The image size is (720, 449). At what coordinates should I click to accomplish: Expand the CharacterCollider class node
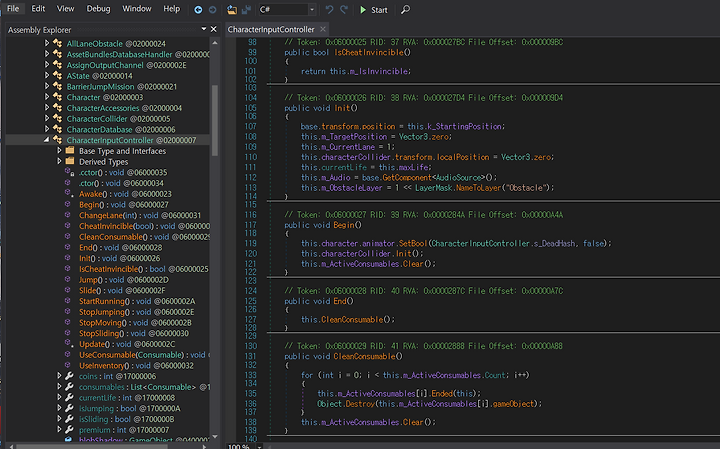pos(47,118)
